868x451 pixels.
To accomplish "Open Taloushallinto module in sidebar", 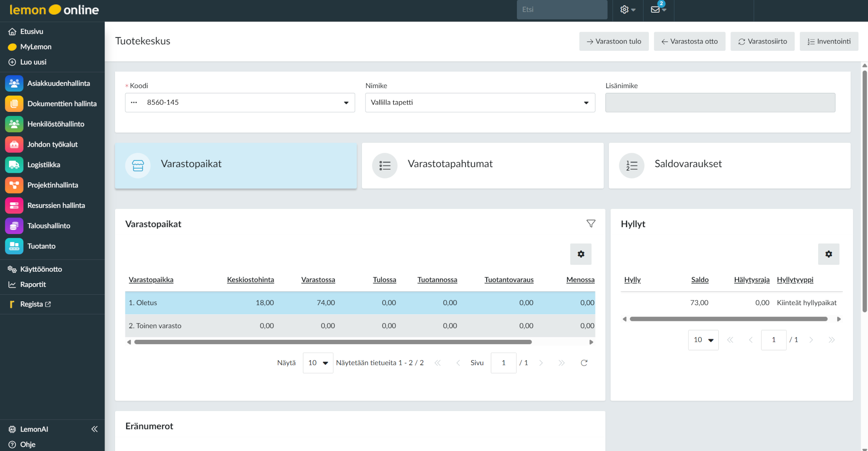I will [48, 226].
